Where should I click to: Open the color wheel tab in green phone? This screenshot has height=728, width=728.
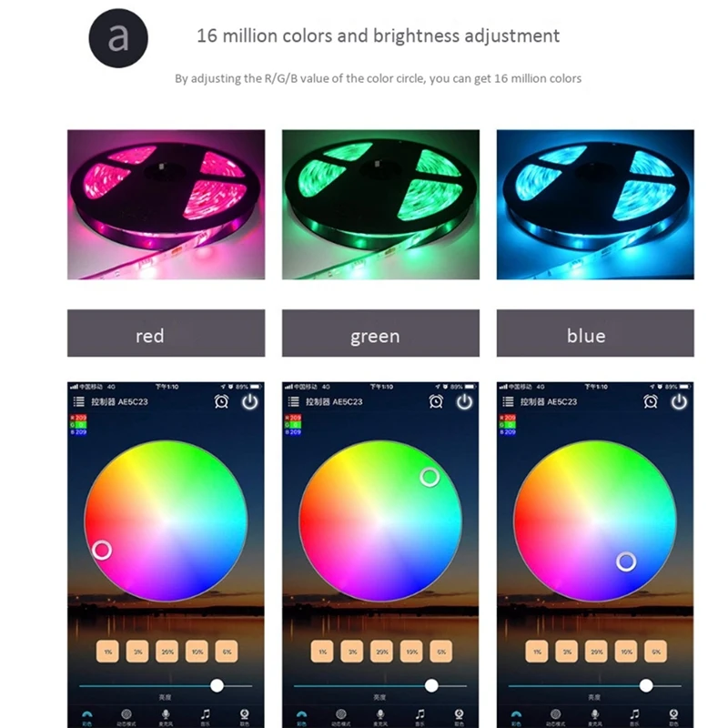[301, 717]
